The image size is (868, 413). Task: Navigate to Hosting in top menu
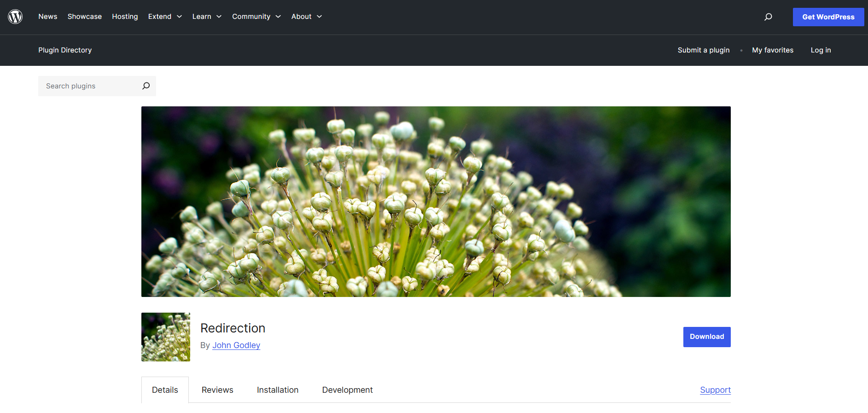click(x=125, y=17)
